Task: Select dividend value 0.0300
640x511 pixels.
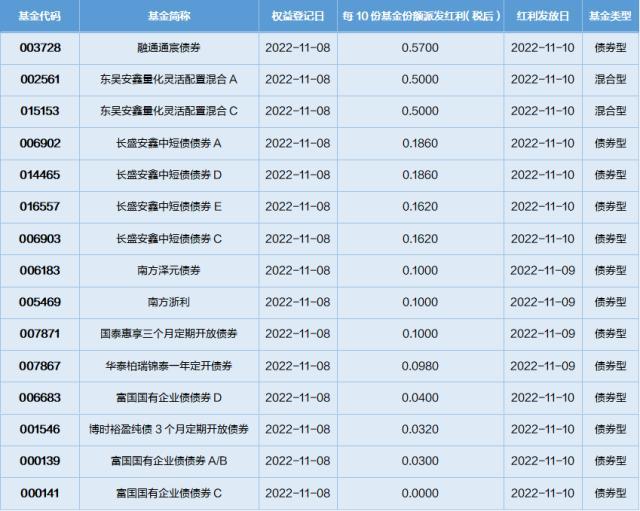Action: 420,461
